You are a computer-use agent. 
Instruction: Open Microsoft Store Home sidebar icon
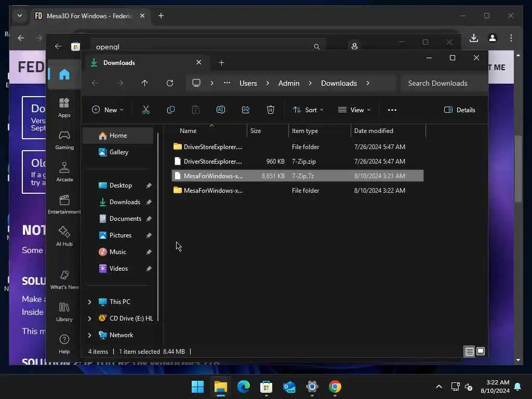point(64,74)
